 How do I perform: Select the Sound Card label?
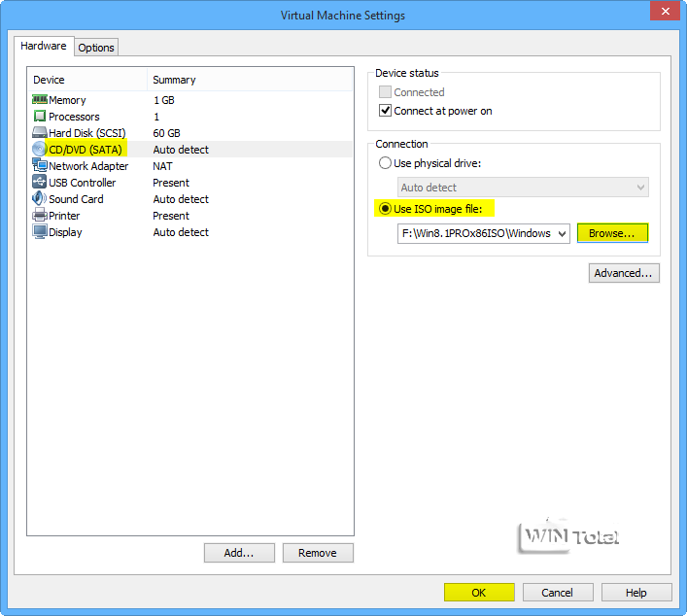pyautogui.click(x=76, y=199)
